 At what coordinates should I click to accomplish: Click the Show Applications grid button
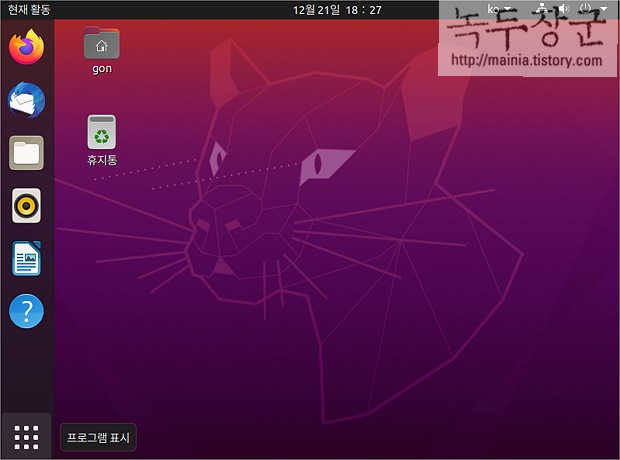[26, 437]
